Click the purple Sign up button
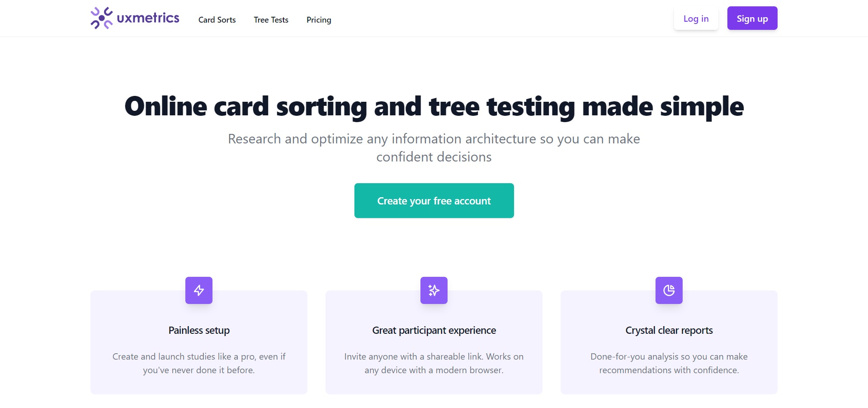The height and width of the screenshot is (408, 868). (752, 19)
